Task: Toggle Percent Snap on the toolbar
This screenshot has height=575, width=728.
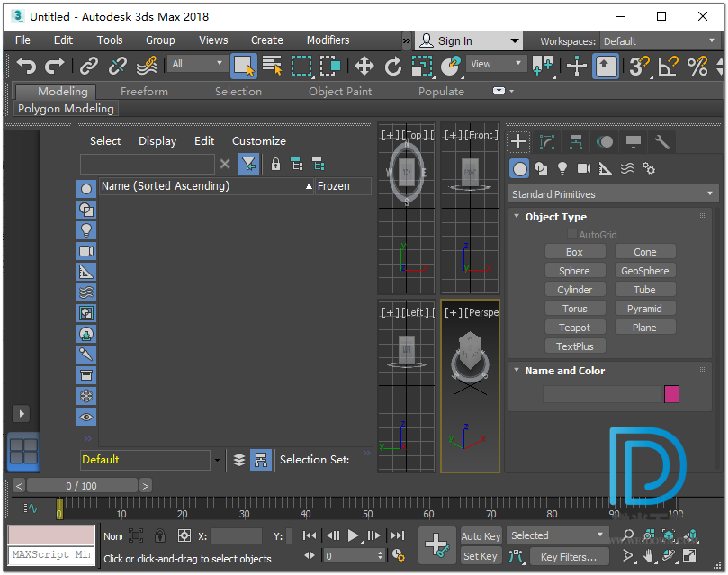Action: click(697, 66)
